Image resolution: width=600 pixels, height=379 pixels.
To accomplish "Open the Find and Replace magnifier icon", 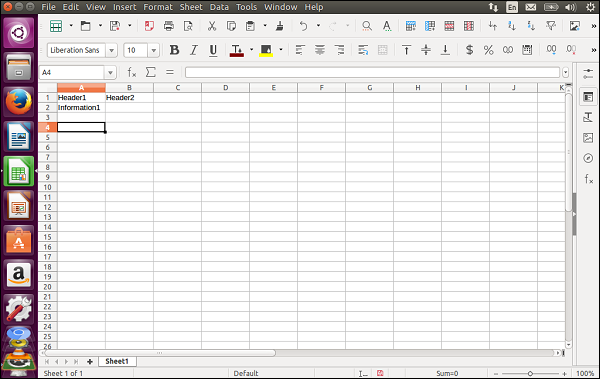I will [x=367, y=26].
